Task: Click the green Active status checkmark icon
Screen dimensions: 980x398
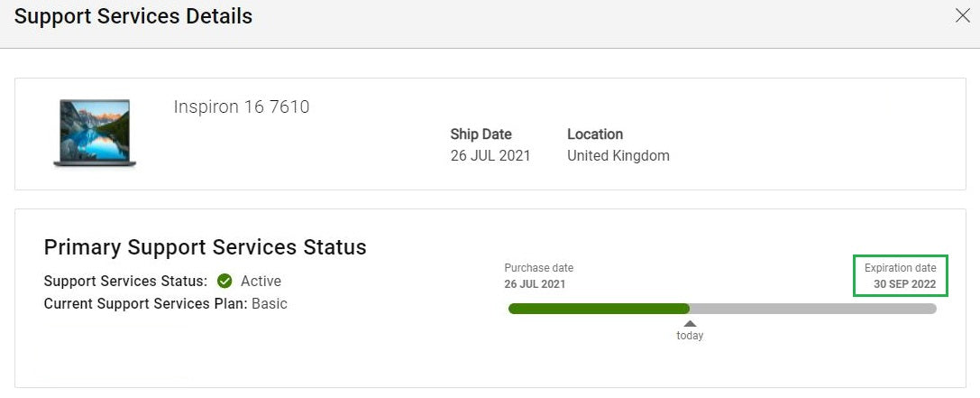Action: pyautogui.click(x=224, y=281)
